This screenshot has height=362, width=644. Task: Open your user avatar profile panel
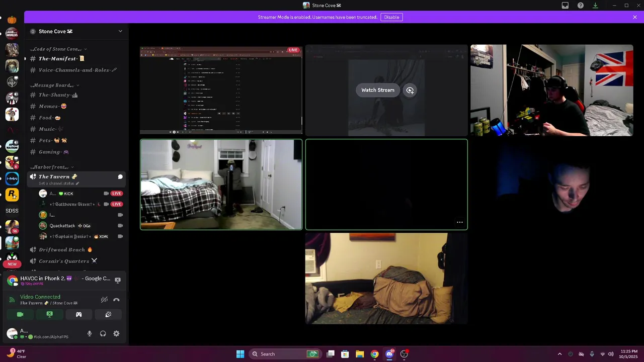click(12, 333)
